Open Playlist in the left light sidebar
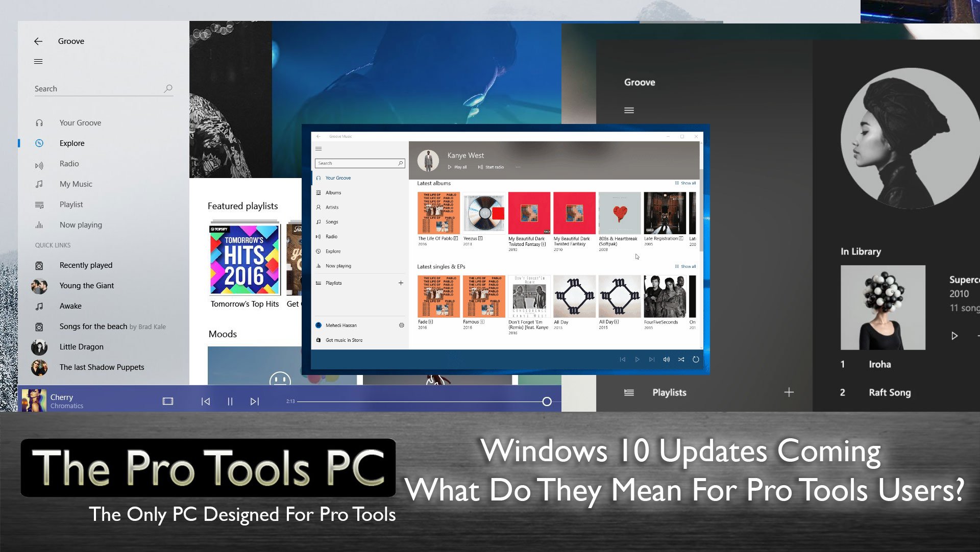The image size is (980, 552). point(71,205)
